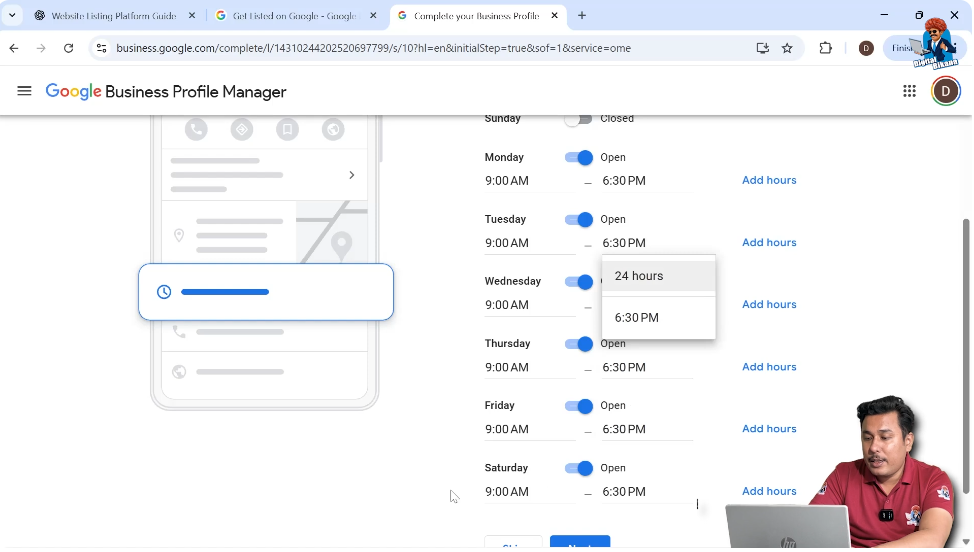This screenshot has height=552, width=974.
Task: Open Friday opening time 9:00 AM
Action: [530, 429]
